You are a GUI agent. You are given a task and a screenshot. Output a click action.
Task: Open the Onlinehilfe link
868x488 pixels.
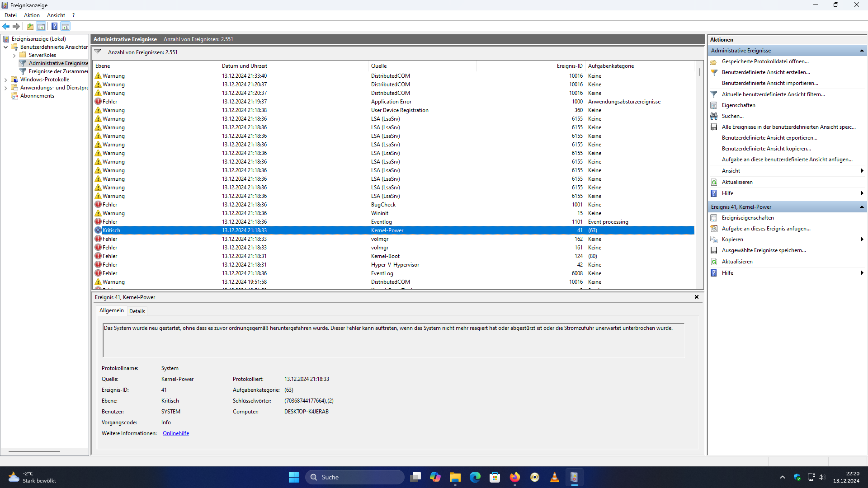tap(176, 433)
